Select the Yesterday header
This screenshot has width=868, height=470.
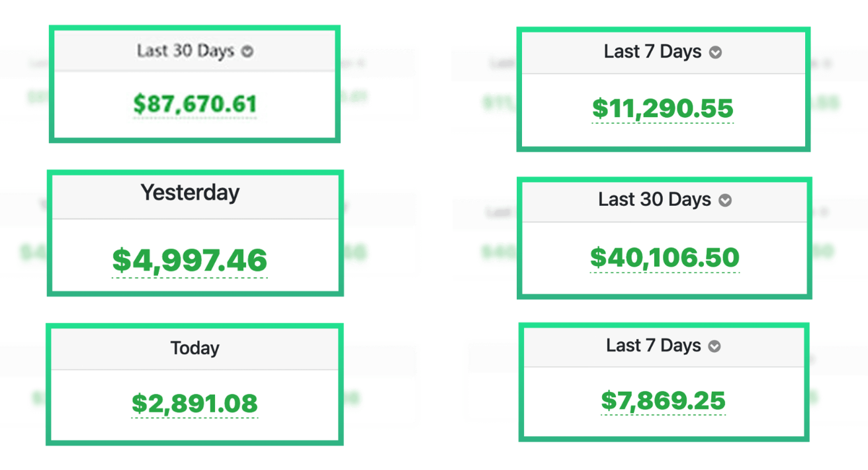coord(190,193)
